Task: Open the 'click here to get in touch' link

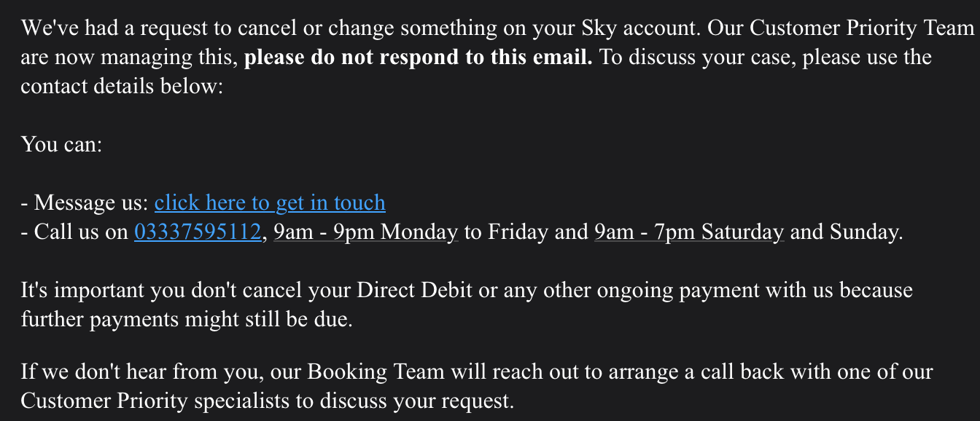Action: 270,202
